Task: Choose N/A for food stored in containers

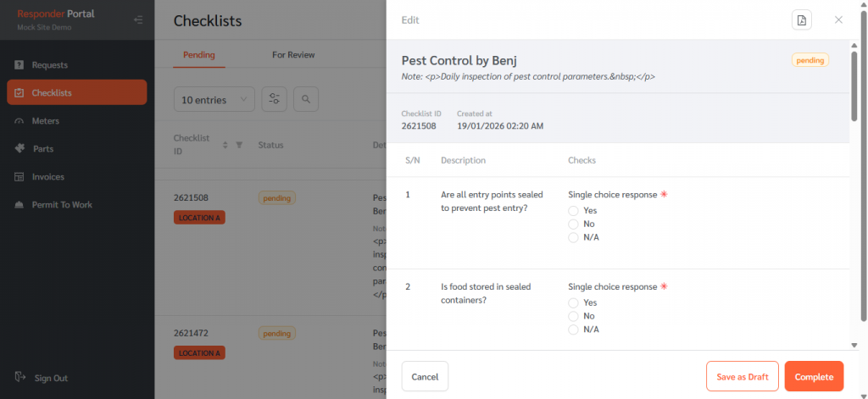Action: pyautogui.click(x=574, y=330)
